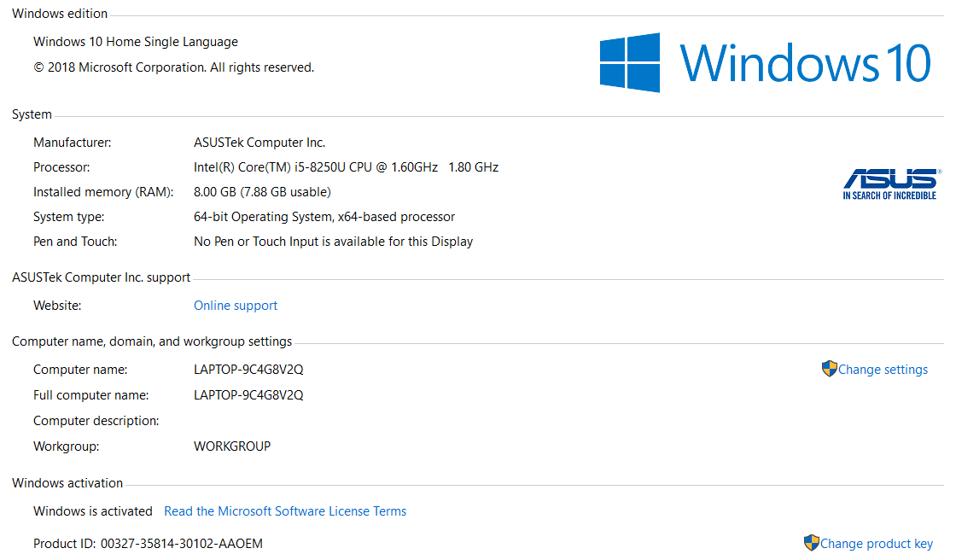This screenshot has height=560, width=956.
Task: Click the 'Computer name, domain, and workgroup settings' heading
Action: pyautogui.click(x=152, y=341)
